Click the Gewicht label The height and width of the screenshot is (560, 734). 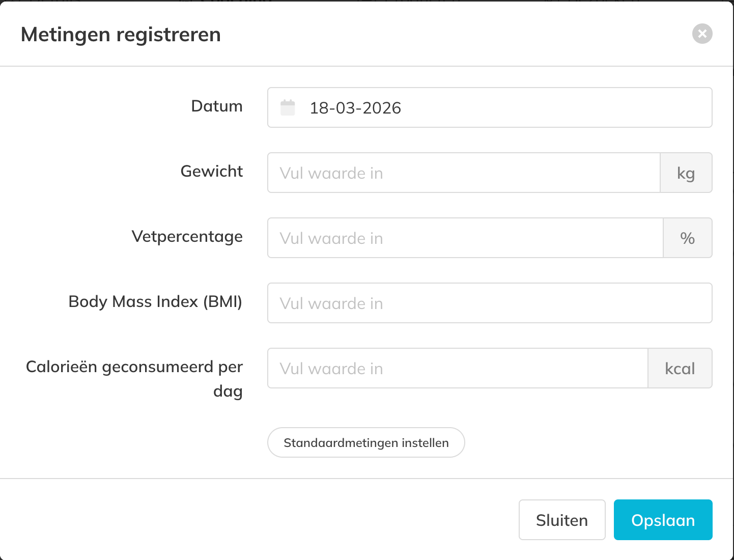click(x=212, y=171)
